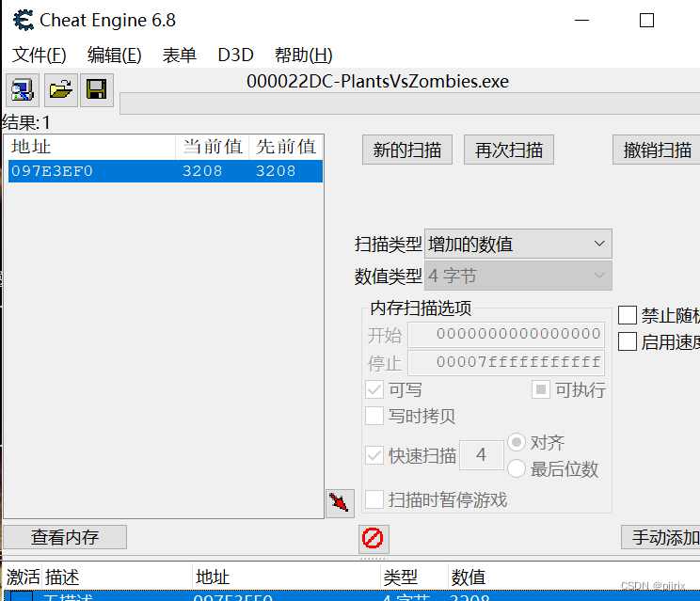Click the red circle clear-list icon

pos(374,539)
